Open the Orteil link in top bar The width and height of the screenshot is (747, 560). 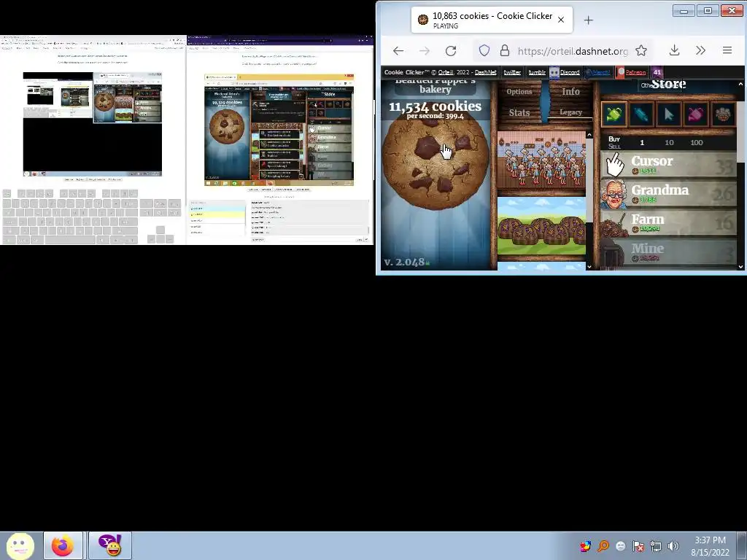pyautogui.click(x=446, y=72)
